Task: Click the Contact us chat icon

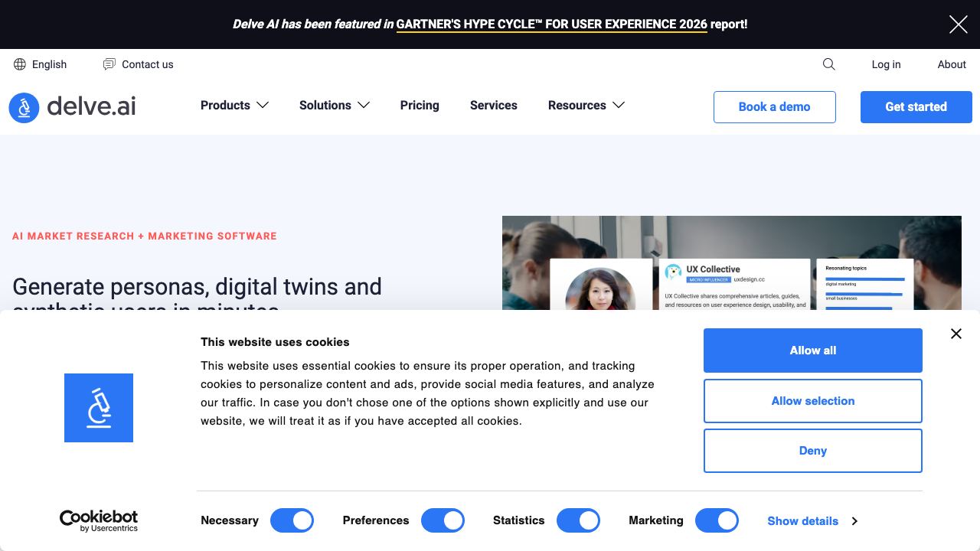Action: [x=109, y=64]
